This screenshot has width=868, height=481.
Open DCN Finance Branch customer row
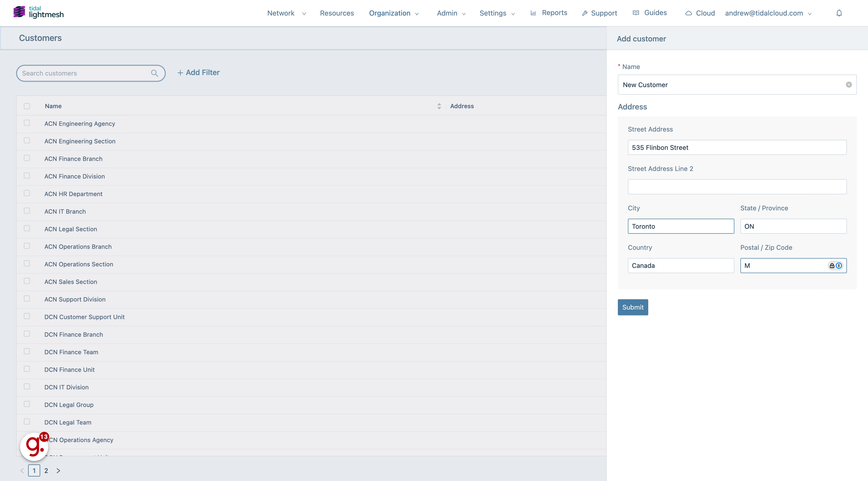coord(73,334)
